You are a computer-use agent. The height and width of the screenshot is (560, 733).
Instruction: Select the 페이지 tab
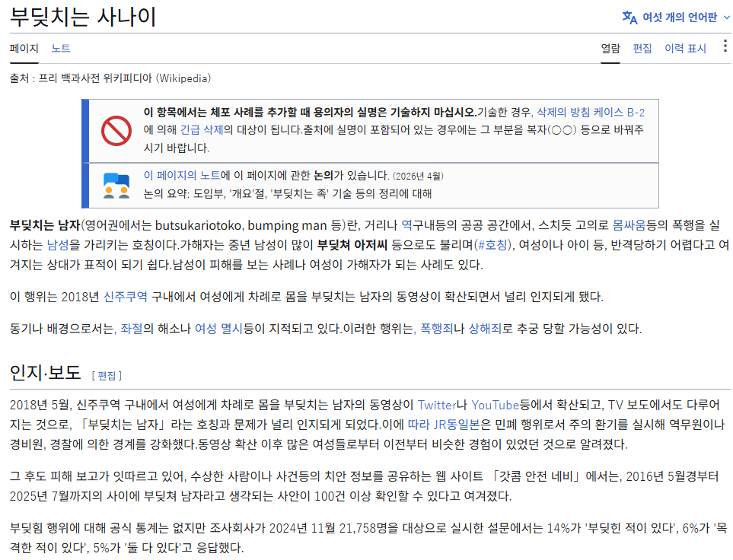point(24,48)
